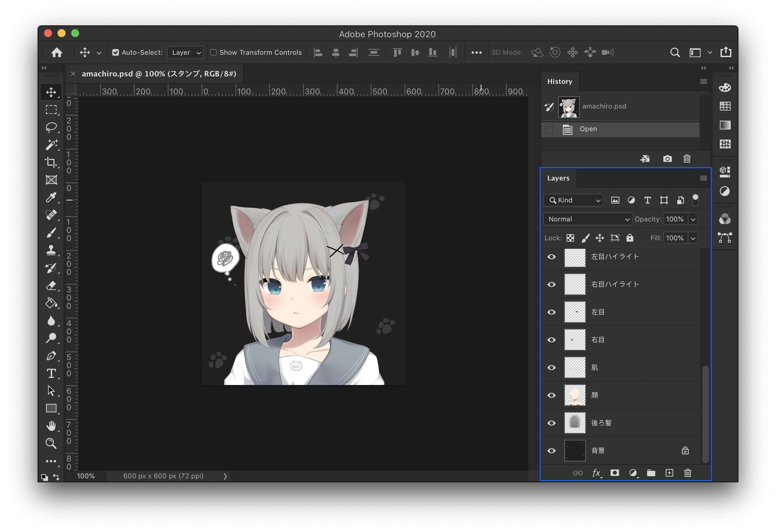Screen dimensions: 776x532
Task: Click the amachiro.psd history thumbnail
Action: [570, 106]
